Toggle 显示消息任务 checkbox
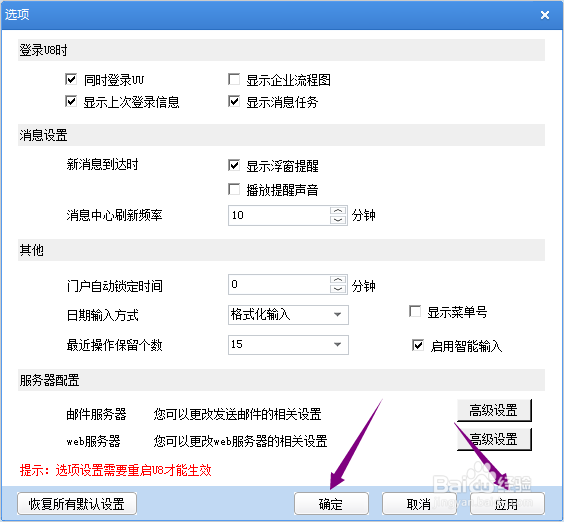 234,101
